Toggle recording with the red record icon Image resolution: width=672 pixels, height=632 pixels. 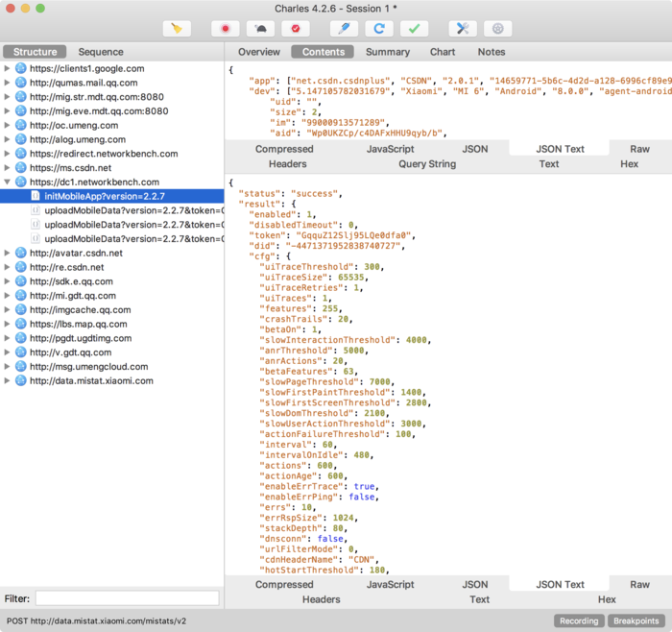(225, 29)
